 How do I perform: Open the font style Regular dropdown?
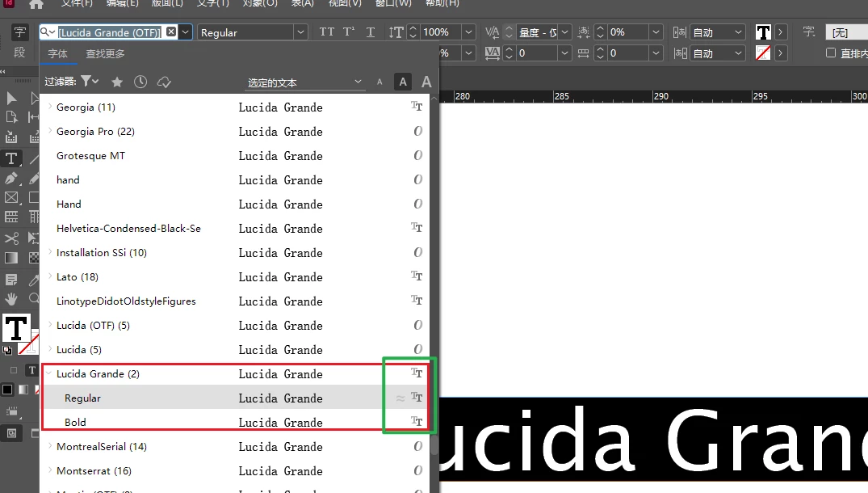click(x=300, y=32)
